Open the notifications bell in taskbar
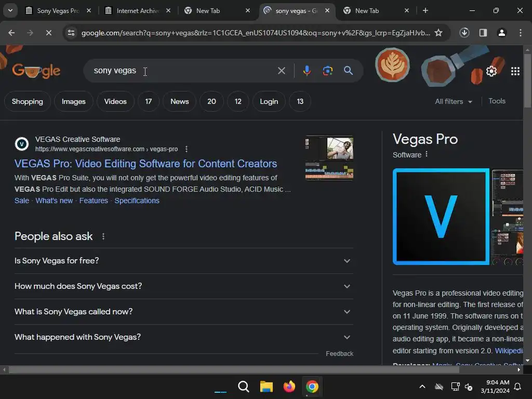 coord(518,387)
